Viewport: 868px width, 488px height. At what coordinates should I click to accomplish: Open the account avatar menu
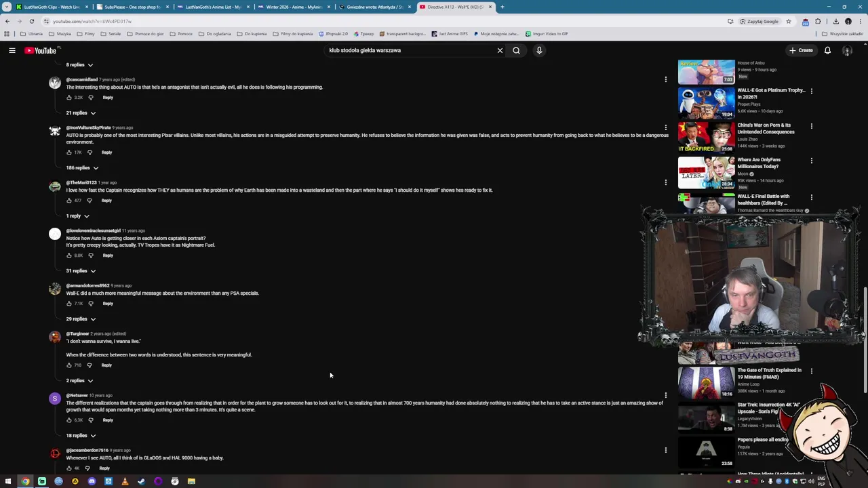click(847, 50)
